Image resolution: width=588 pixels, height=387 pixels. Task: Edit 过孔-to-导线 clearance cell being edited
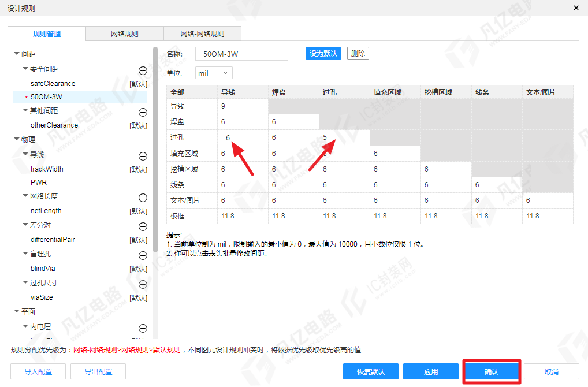243,137
